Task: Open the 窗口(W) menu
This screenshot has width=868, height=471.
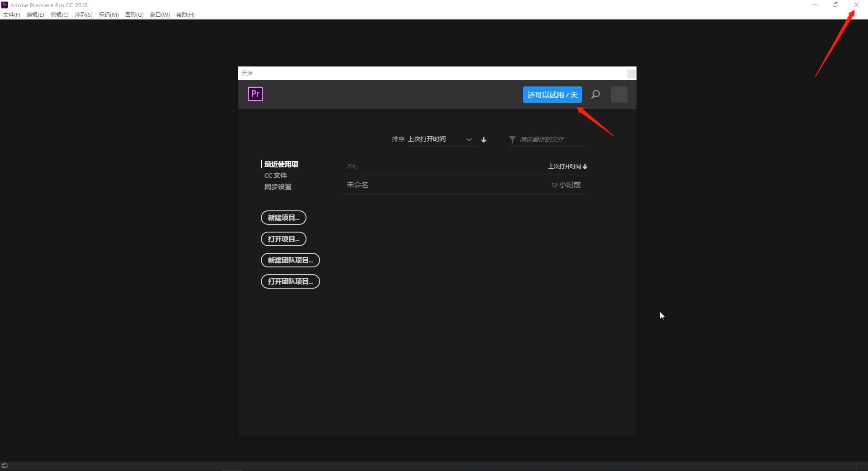Action: point(160,15)
